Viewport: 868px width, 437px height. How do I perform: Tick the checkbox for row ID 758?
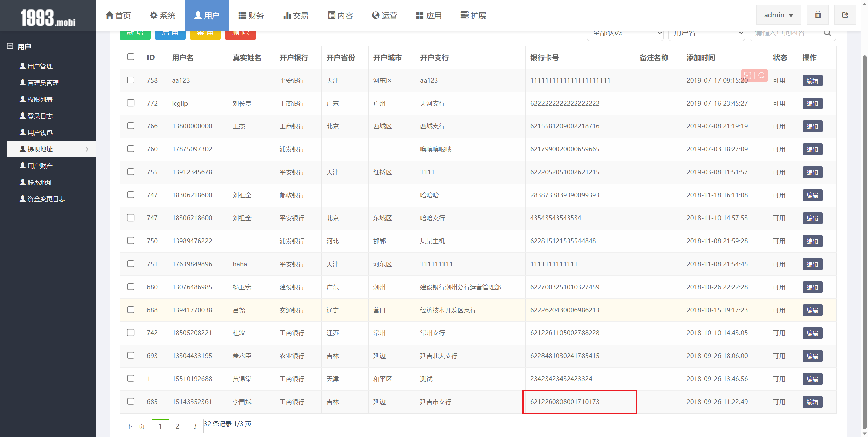point(131,80)
